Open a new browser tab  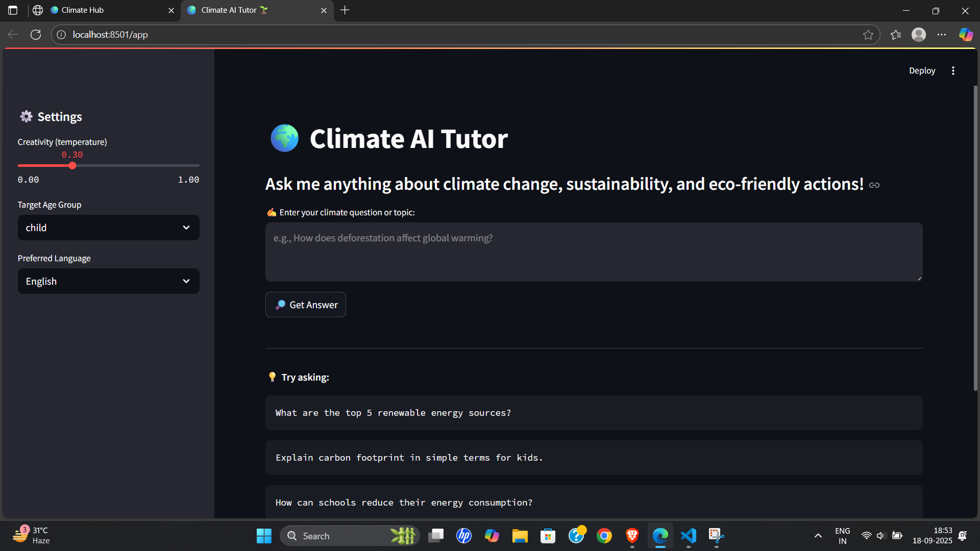(x=345, y=10)
